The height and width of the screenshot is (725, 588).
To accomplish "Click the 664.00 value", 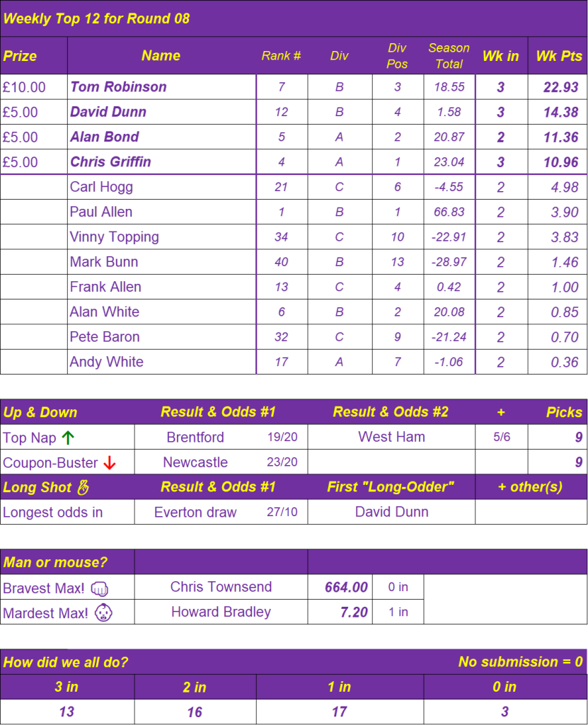I will point(346,587).
